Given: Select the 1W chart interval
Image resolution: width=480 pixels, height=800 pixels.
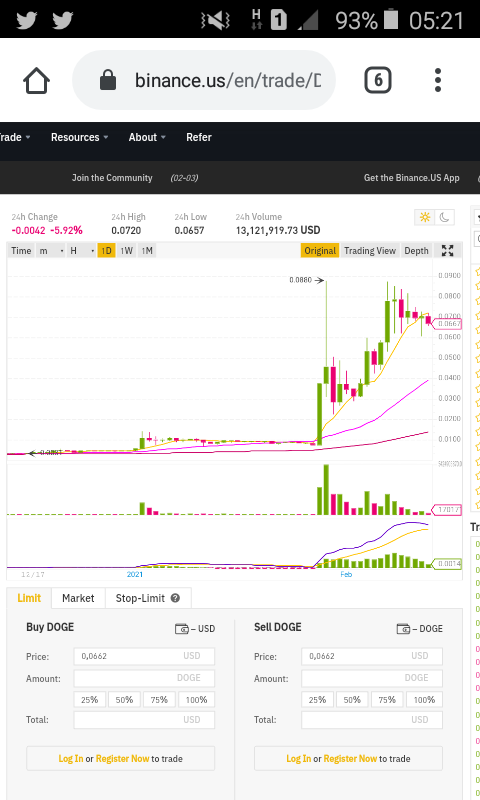Looking at the screenshot, I should point(127,251).
